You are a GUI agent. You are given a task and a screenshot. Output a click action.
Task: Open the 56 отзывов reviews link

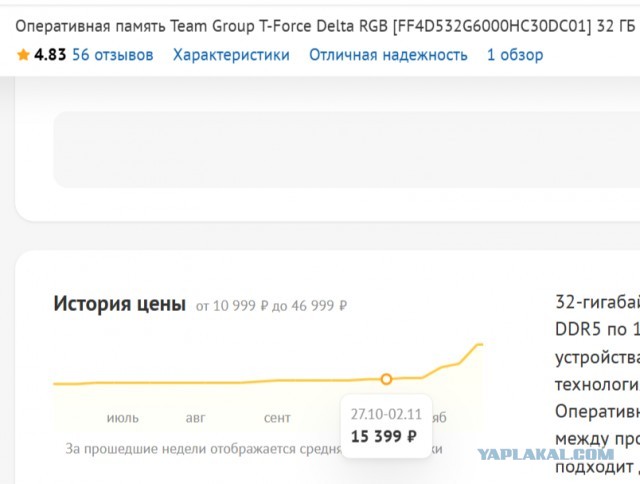coord(112,55)
